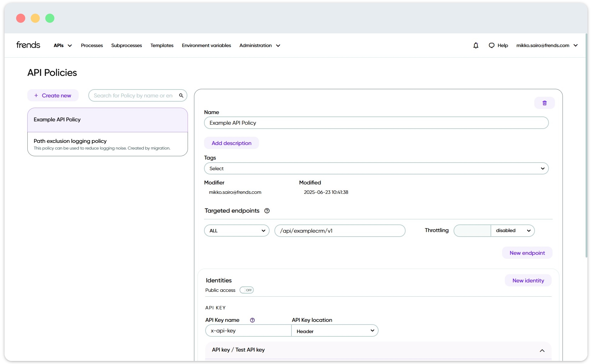The width and height of the screenshot is (592, 364).
Task: Go to Environment variables page
Action: [206, 45]
